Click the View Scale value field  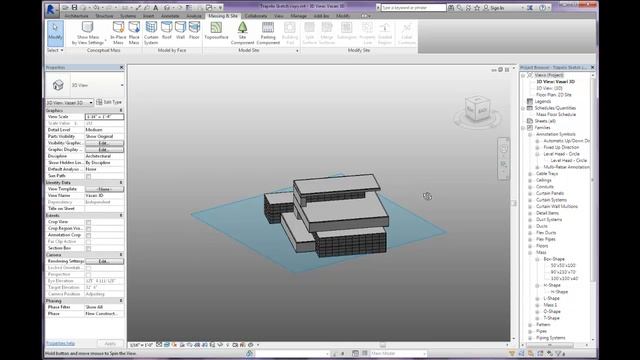[104, 117]
